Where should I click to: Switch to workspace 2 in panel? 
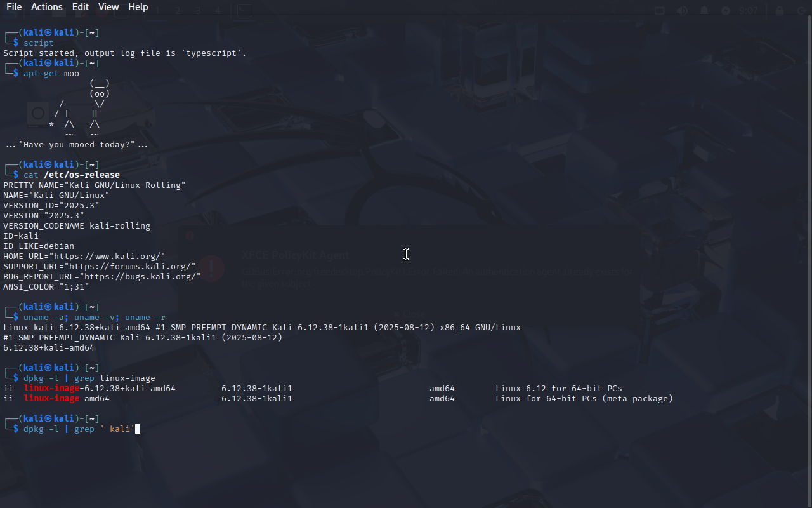tap(178, 11)
